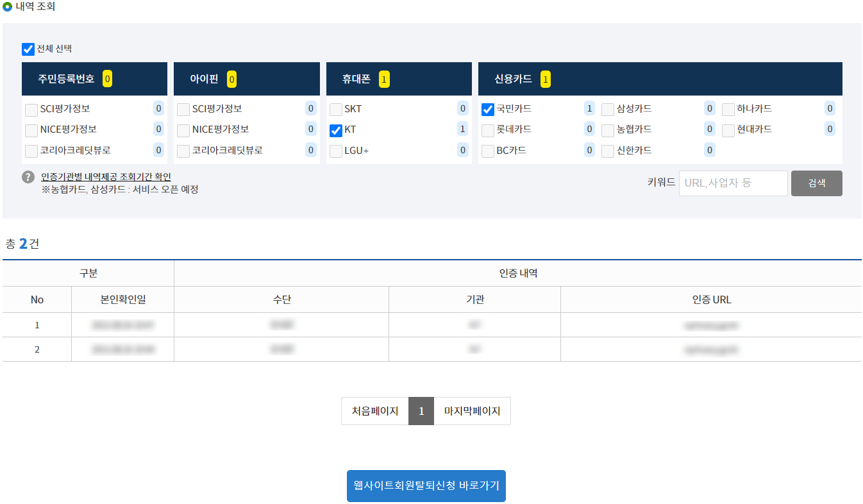Click row number 2 in the table

pos(37,349)
